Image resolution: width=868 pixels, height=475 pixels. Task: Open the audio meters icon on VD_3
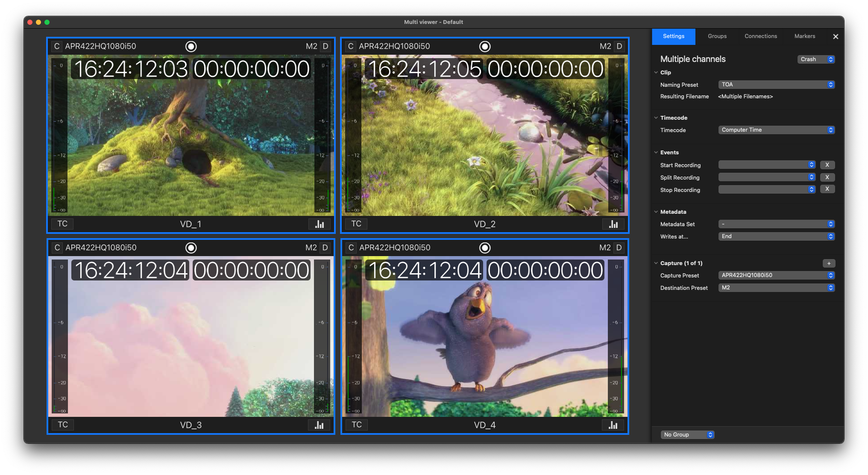[x=319, y=425]
